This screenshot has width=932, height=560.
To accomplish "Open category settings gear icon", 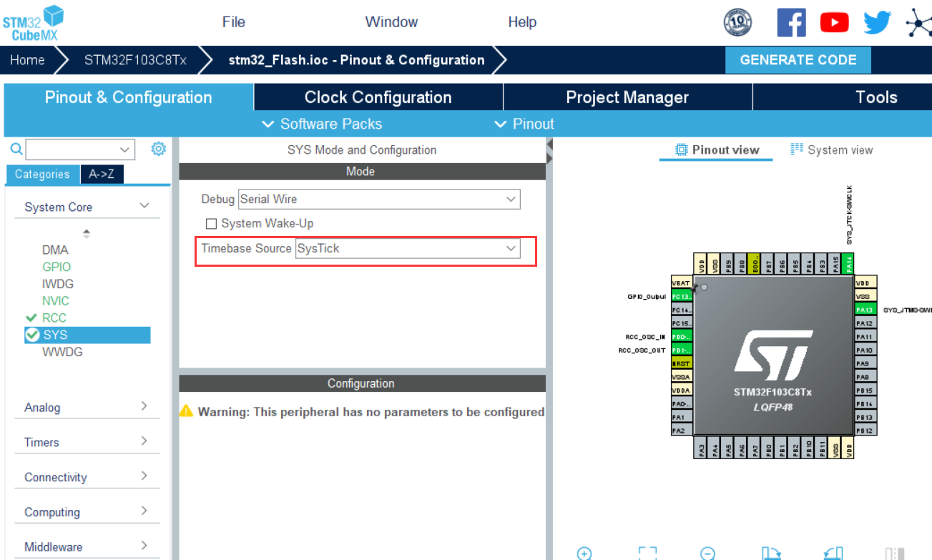I will 159,149.
